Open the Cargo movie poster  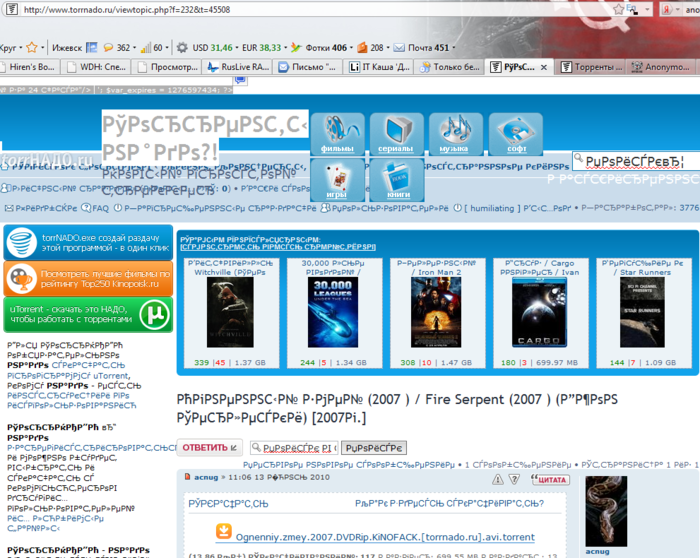(539, 312)
